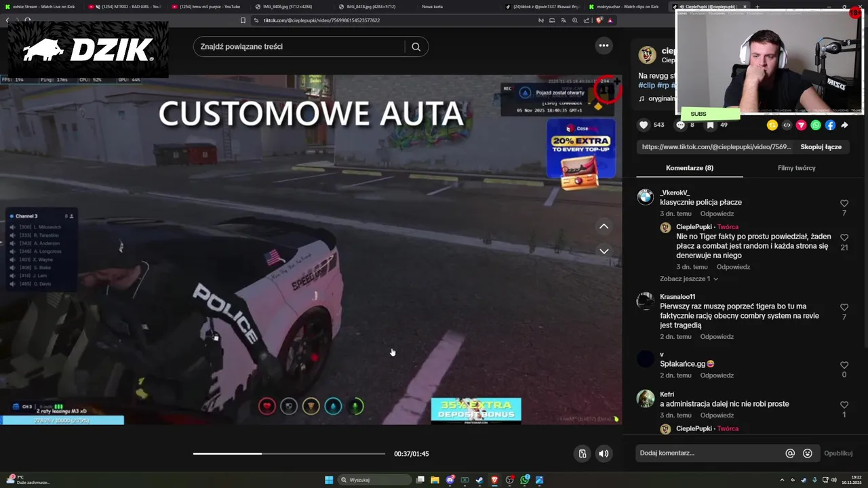Switch to the Filmy twórcy tab
Screen dimensions: 868x488
click(797, 168)
